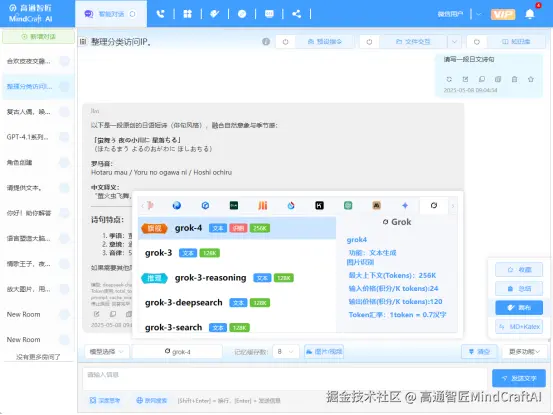Click the 发送文字 send button
Viewport: 553px width, 415px height.
click(519, 378)
